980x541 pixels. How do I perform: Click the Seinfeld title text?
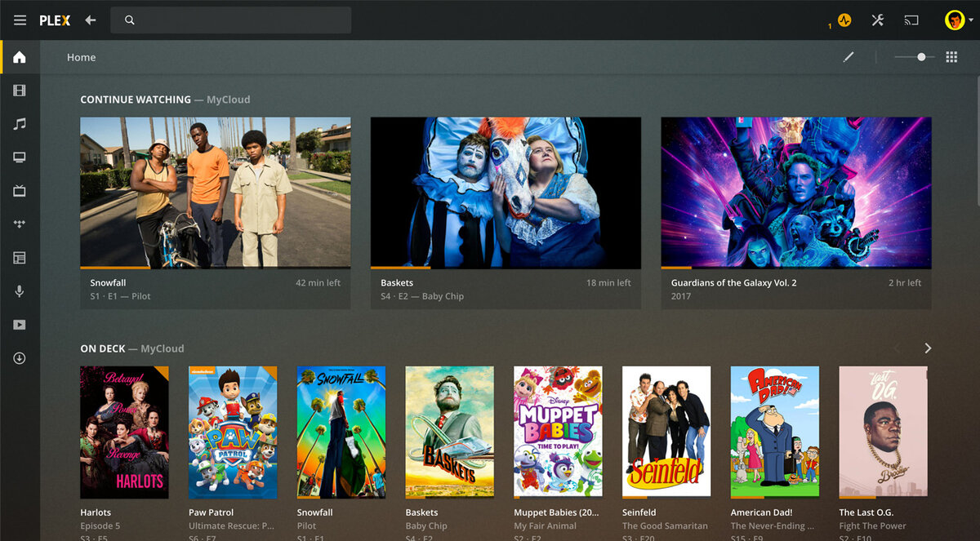pos(639,512)
